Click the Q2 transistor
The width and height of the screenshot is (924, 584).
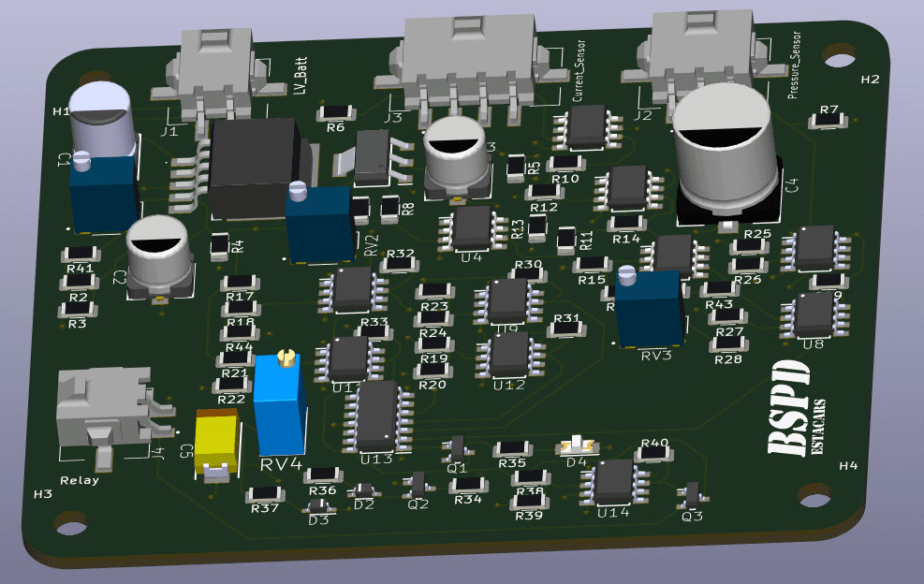click(418, 485)
